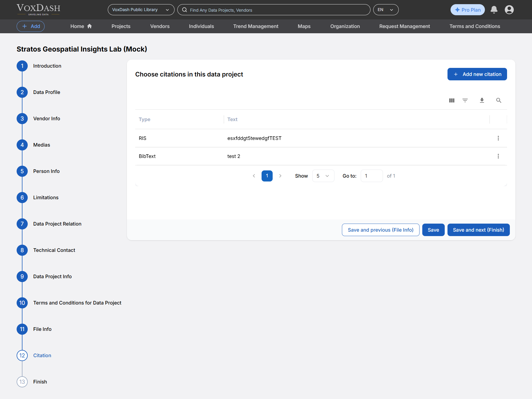Open the EN language selector
The image size is (532, 399).
[x=385, y=10]
